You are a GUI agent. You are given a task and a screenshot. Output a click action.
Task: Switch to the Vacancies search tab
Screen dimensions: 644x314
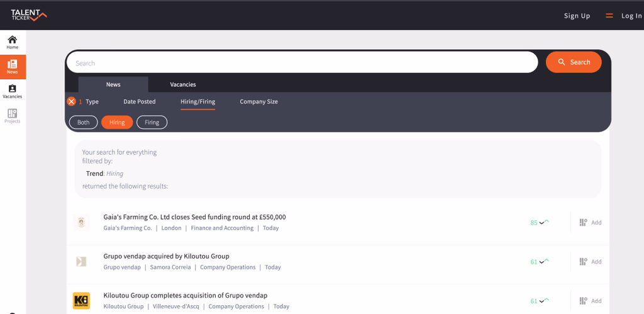point(183,84)
